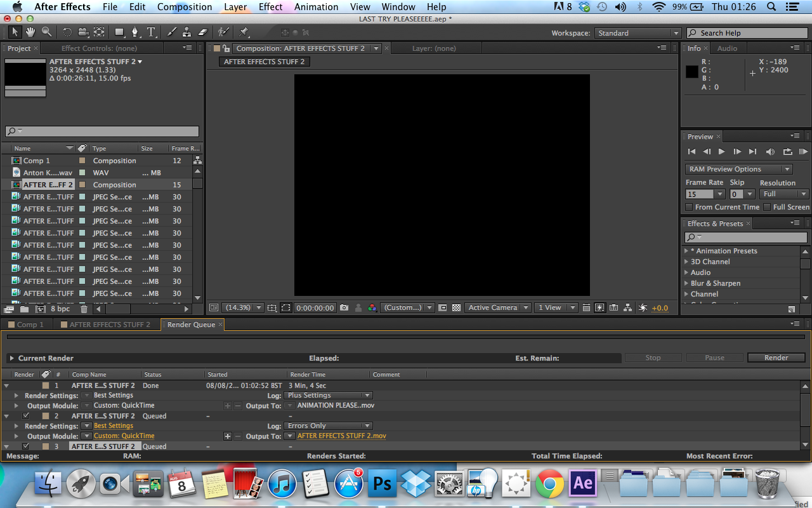The width and height of the screenshot is (812, 508).
Task: Open the magnification 14.3% dropdown
Action: tap(244, 307)
